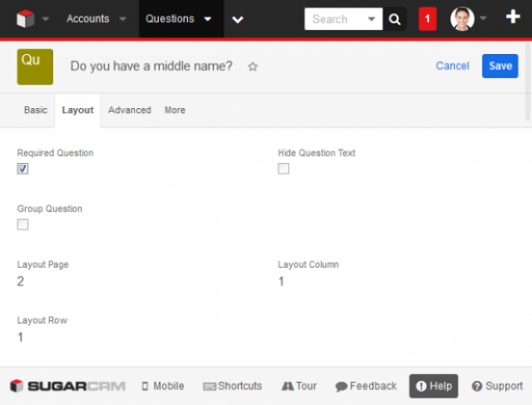Open the red notifications badge
532x405 pixels.
click(427, 19)
